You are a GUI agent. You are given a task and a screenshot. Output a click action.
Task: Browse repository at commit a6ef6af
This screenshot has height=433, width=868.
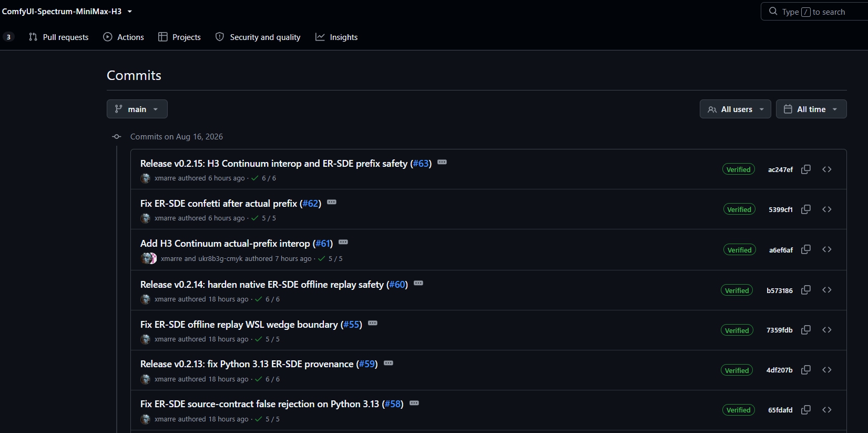click(x=827, y=249)
